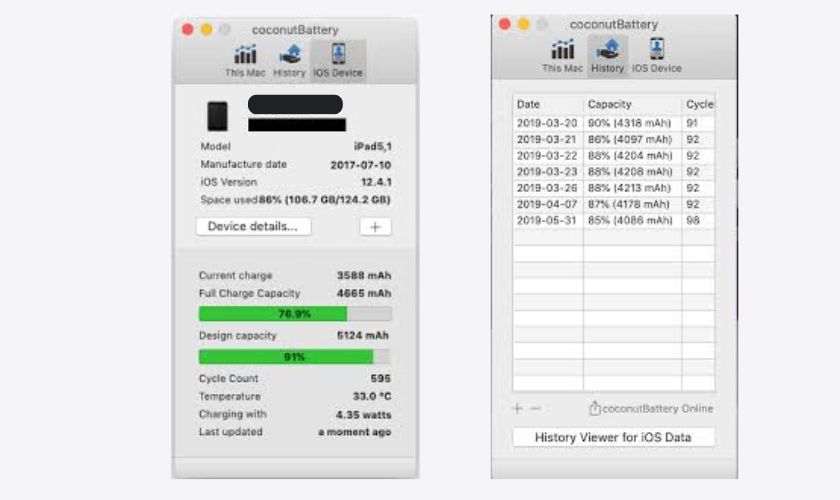Screen dimensions: 840x500
Task: Select History tab in right window
Action: [x=608, y=56]
